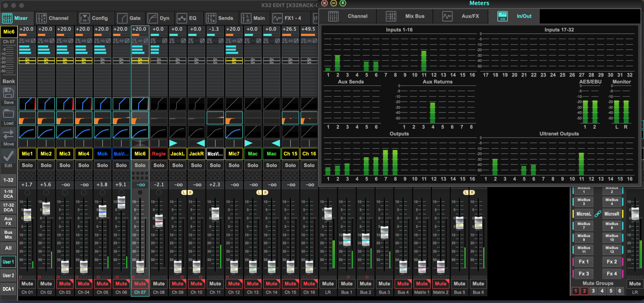644x303 pixels.
Task: Click the MicrosL/MicrosR link chain icon
Action: [598, 214]
